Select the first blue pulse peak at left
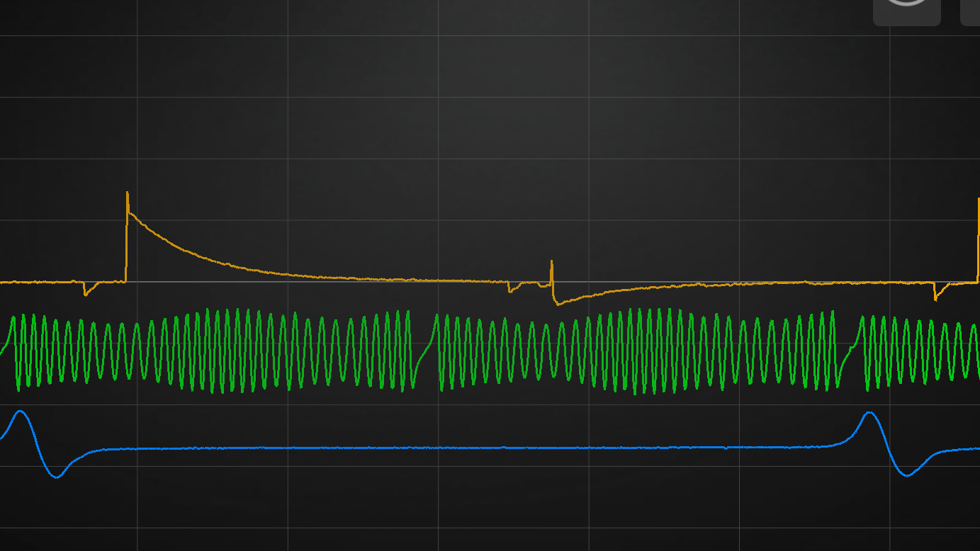Screen dimensions: 980x551 [x=21, y=411]
